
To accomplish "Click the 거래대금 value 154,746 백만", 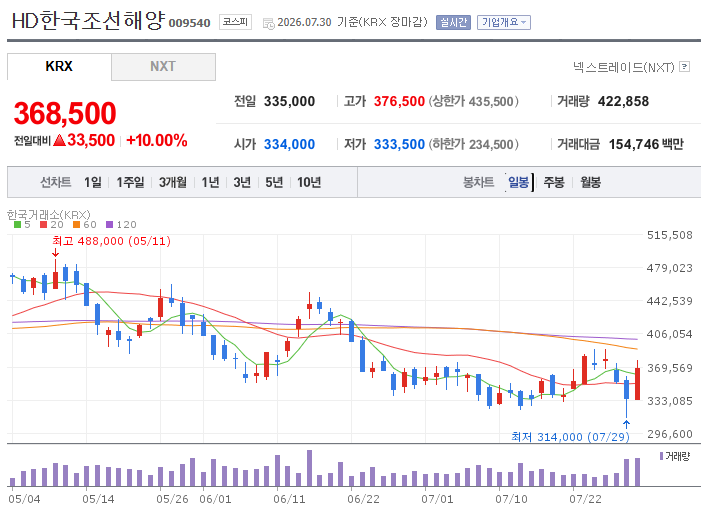I will (x=646, y=144).
